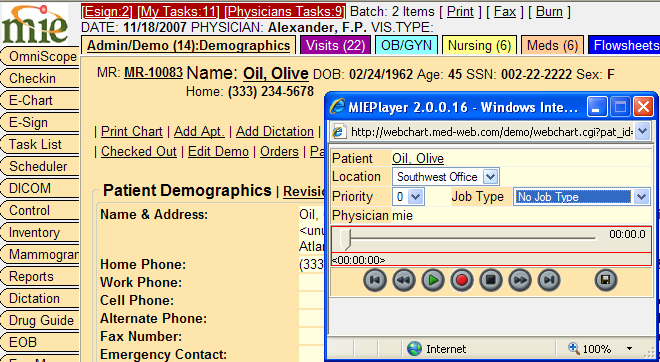
Task: Click the IE icon in MIEPlayer title bar
Action: tap(337, 107)
